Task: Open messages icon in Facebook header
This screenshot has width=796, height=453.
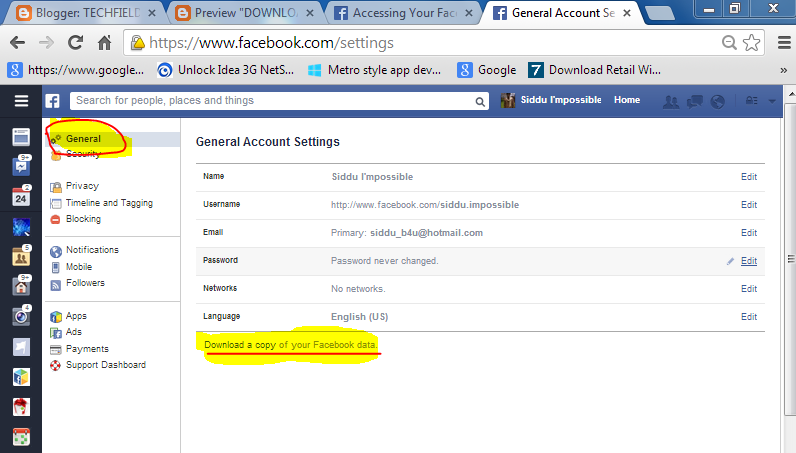Action: click(x=694, y=102)
